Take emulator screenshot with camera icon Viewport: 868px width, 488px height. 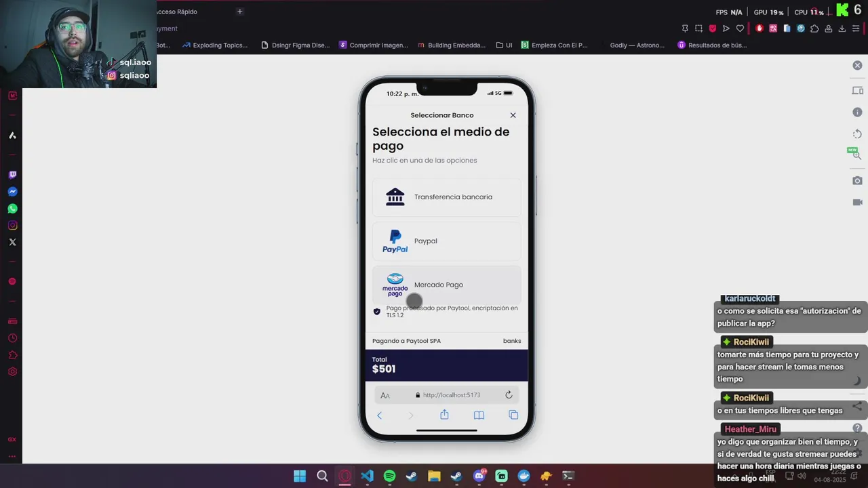click(x=857, y=181)
